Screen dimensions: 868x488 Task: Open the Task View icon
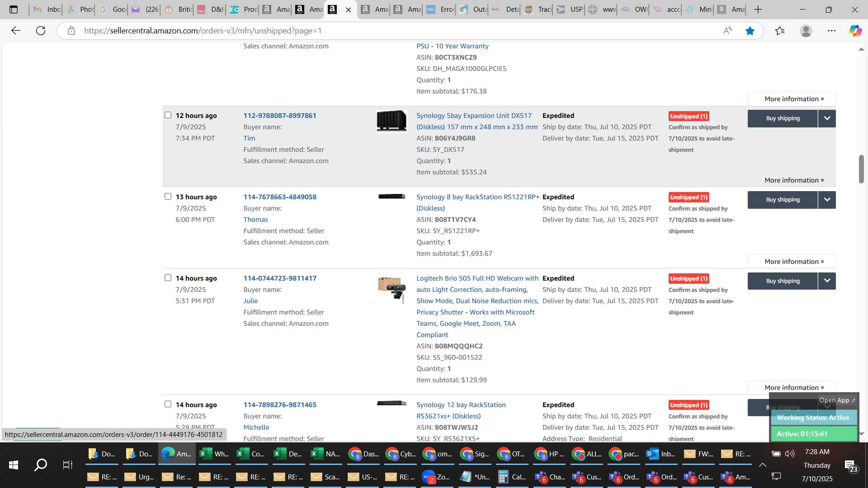[68, 465]
